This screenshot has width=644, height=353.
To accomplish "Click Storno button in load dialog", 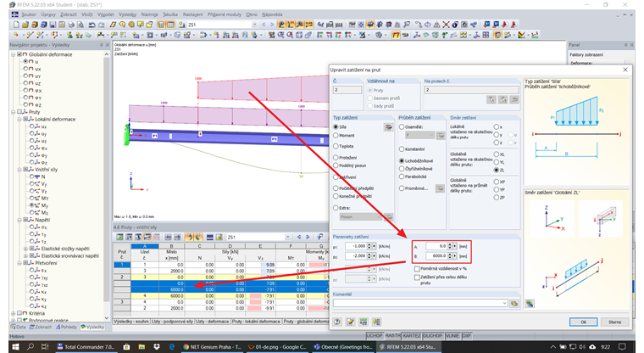I will (615, 322).
